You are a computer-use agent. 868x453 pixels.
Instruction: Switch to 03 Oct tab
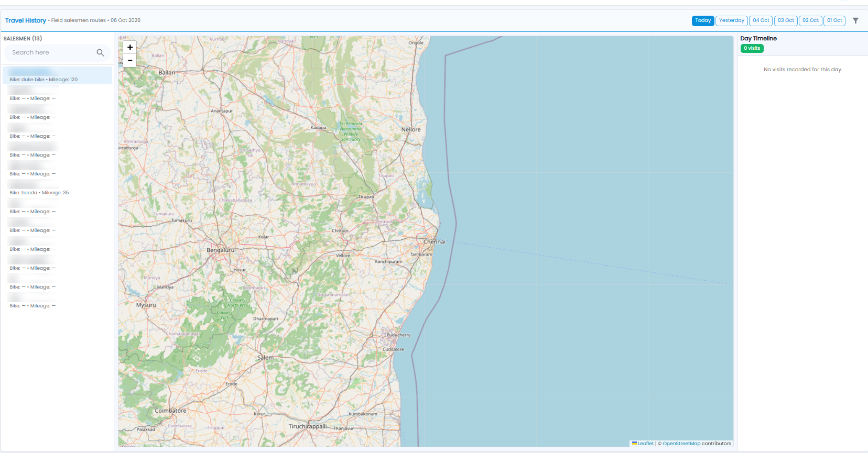point(786,20)
